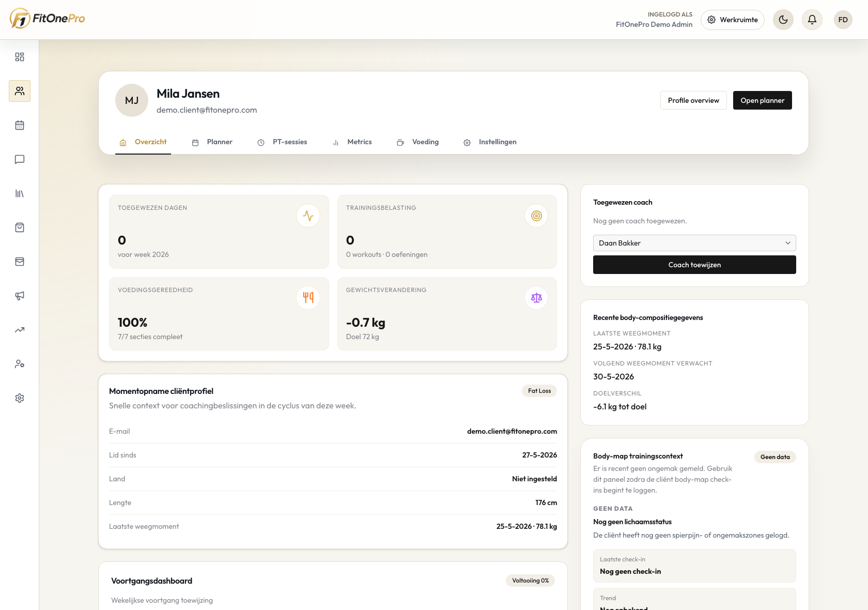Image resolution: width=868 pixels, height=610 pixels.
Task: Open the library books sidebar icon
Action: click(x=20, y=193)
